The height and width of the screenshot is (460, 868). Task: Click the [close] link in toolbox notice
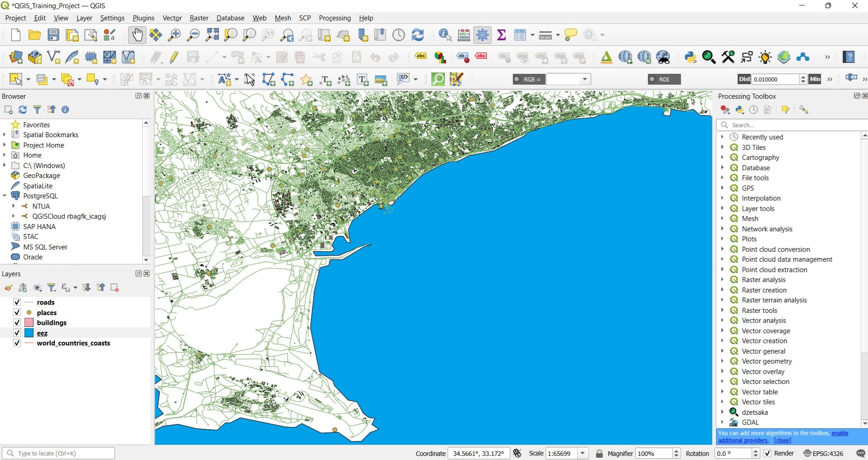coord(782,440)
